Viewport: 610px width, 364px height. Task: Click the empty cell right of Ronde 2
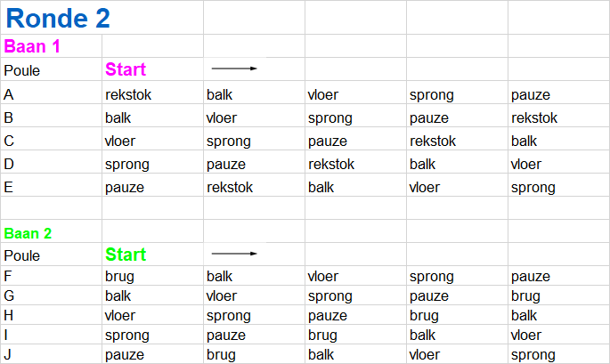point(254,18)
